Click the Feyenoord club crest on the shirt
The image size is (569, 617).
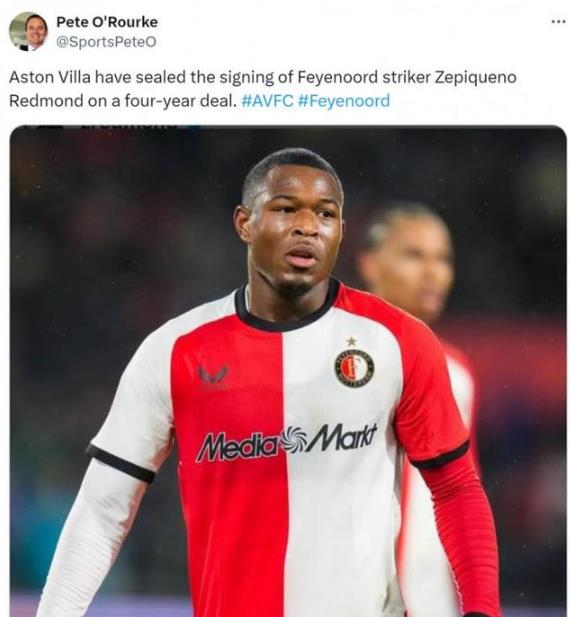pyautogui.click(x=354, y=368)
